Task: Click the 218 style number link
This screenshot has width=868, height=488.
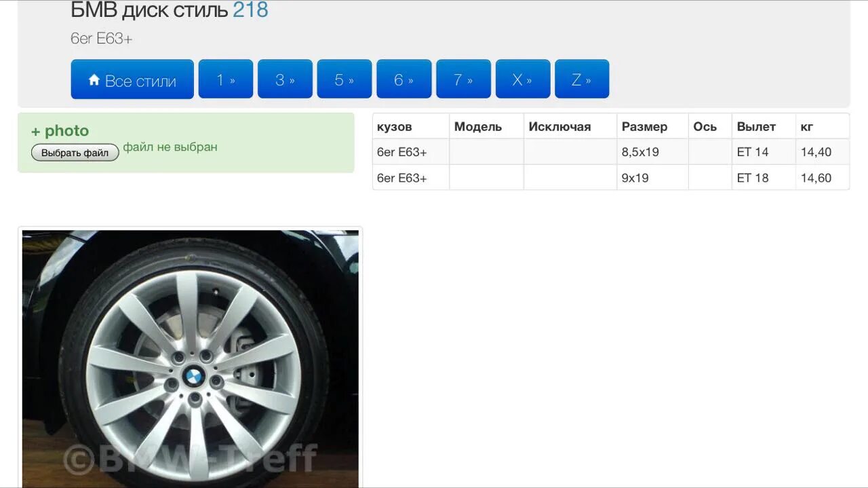Action: 251,10
